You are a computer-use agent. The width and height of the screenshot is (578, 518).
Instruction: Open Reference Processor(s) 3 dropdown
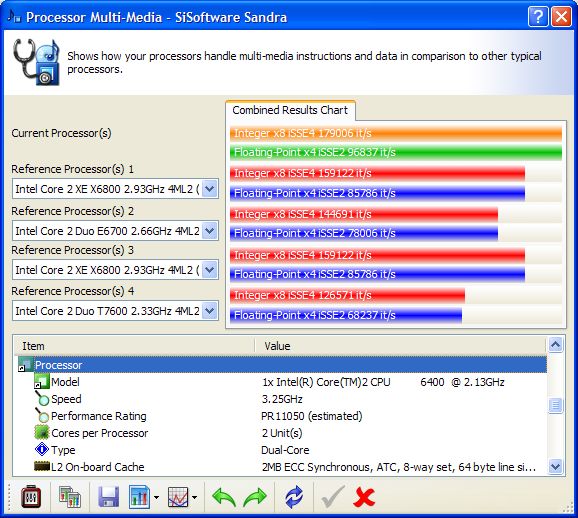(209, 270)
